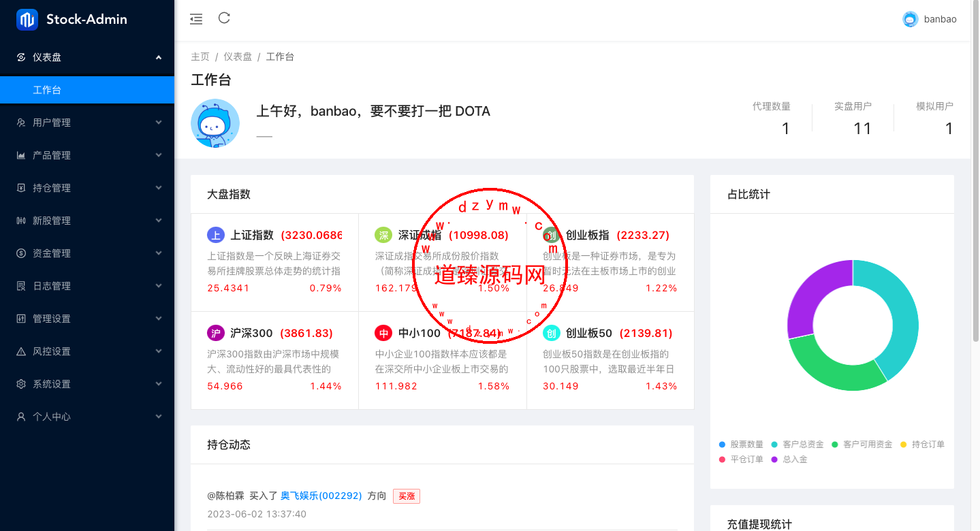Expand the 新股管理 submenu arrow

point(159,221)
